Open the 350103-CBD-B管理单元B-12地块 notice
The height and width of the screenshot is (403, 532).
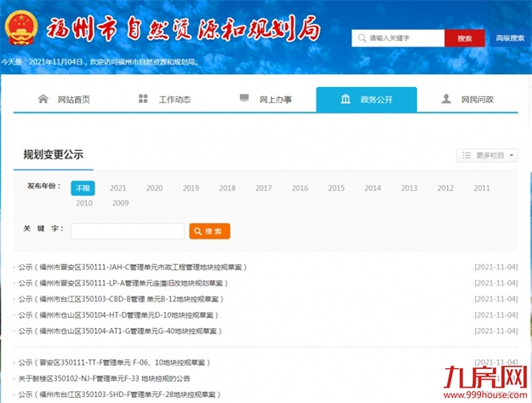coord(121,299)
